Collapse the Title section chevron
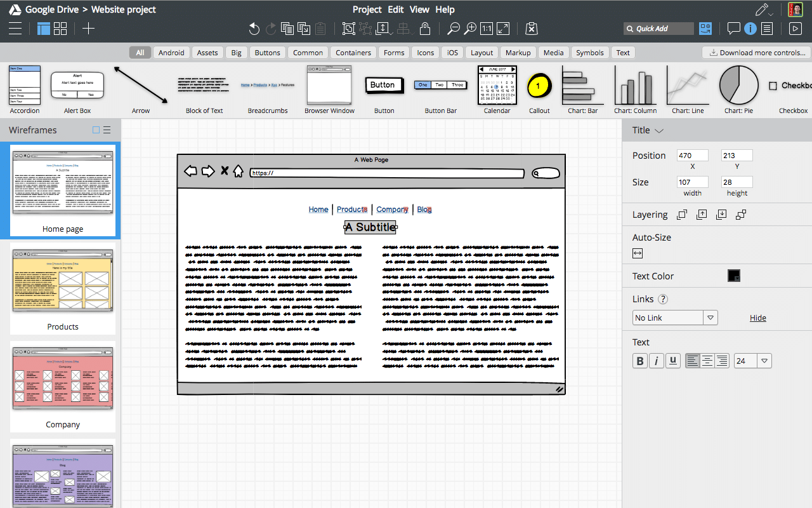812x508 pixels. pos(660,130)
